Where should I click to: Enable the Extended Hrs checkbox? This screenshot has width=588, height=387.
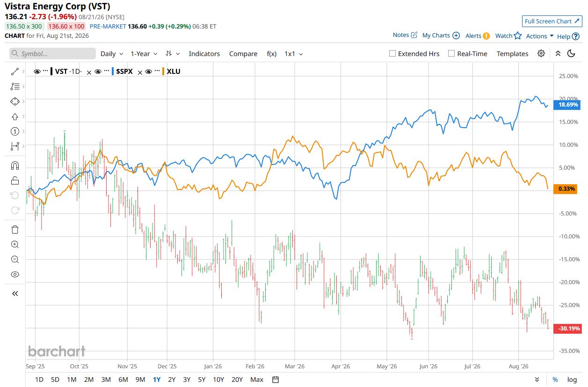point(392,53)
